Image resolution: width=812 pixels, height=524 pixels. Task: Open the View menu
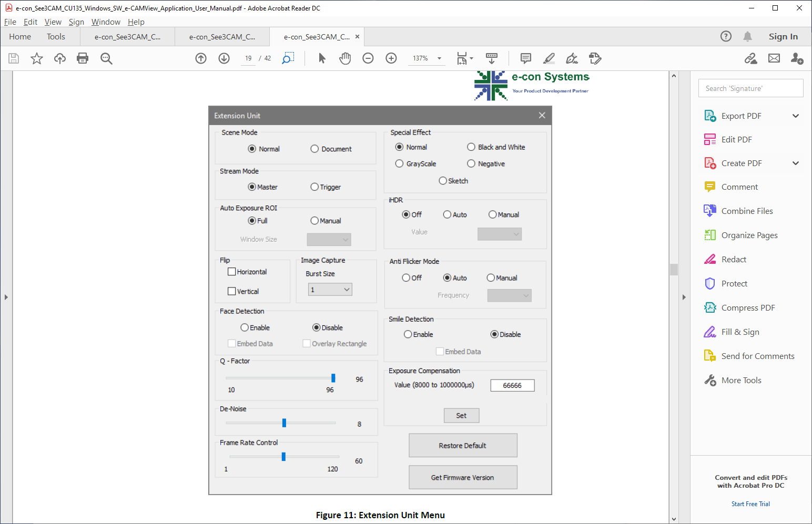click(x=53, y=22)
